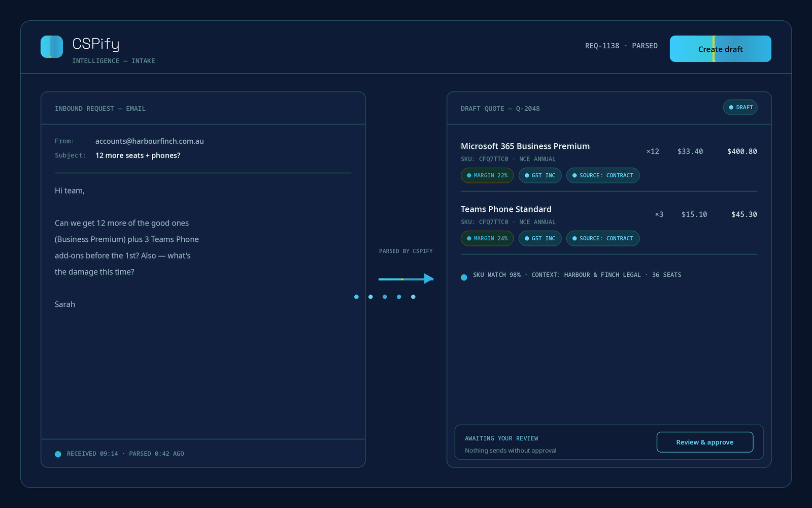Click the $33.40 unit price
The image size is (812, 508).
(690, 151)
